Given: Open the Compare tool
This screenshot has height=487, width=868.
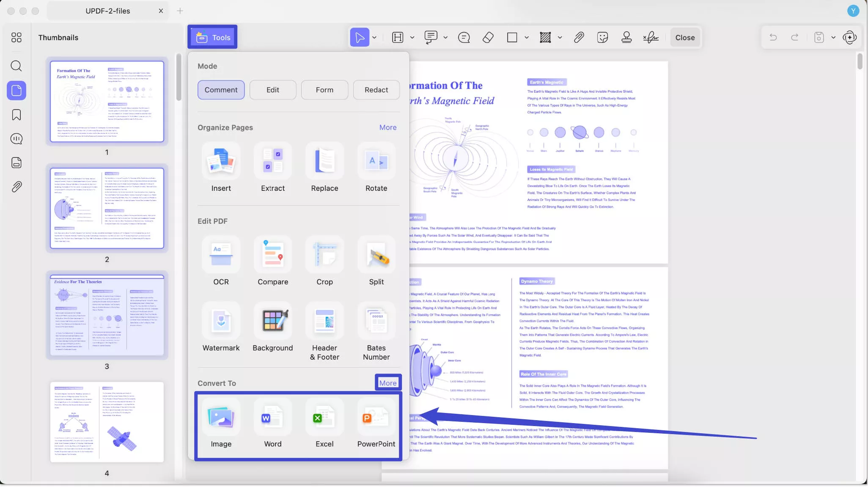Looking at the screenshot, I should click(x=273, y=262).
